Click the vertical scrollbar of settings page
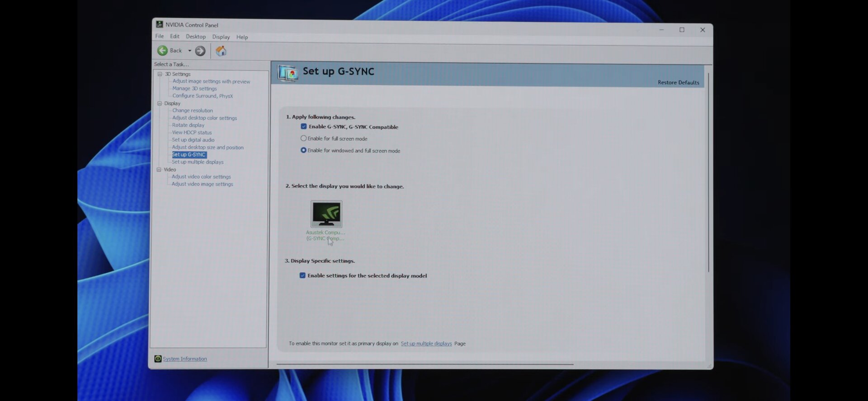This screenshot has height=401, width=868. coord(708,172)
